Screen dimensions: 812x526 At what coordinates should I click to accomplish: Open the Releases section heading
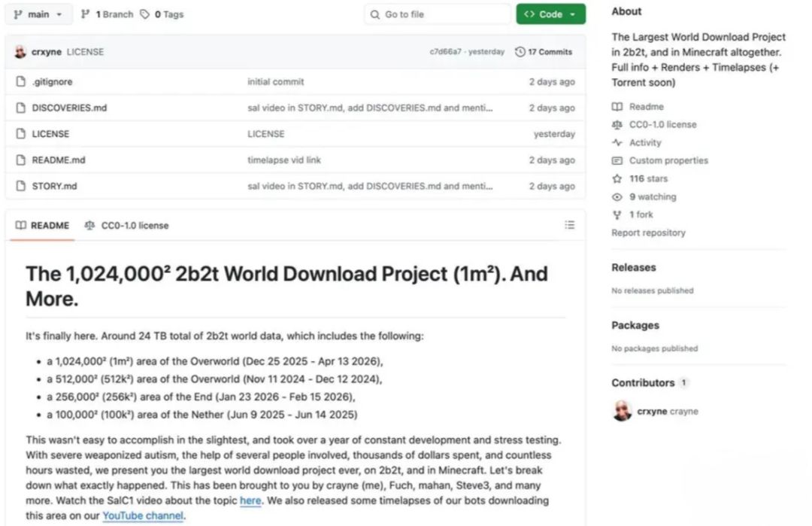pos(634,267)
